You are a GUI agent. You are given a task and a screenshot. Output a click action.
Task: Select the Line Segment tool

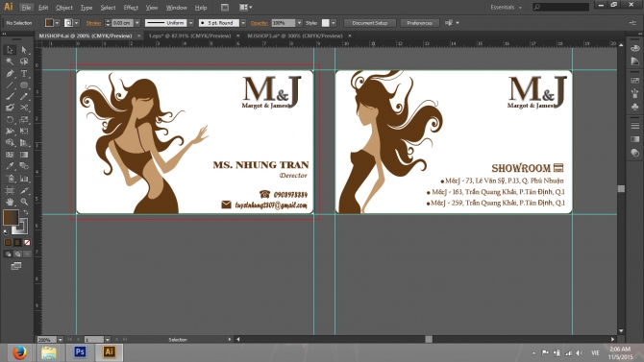[10, 84]
